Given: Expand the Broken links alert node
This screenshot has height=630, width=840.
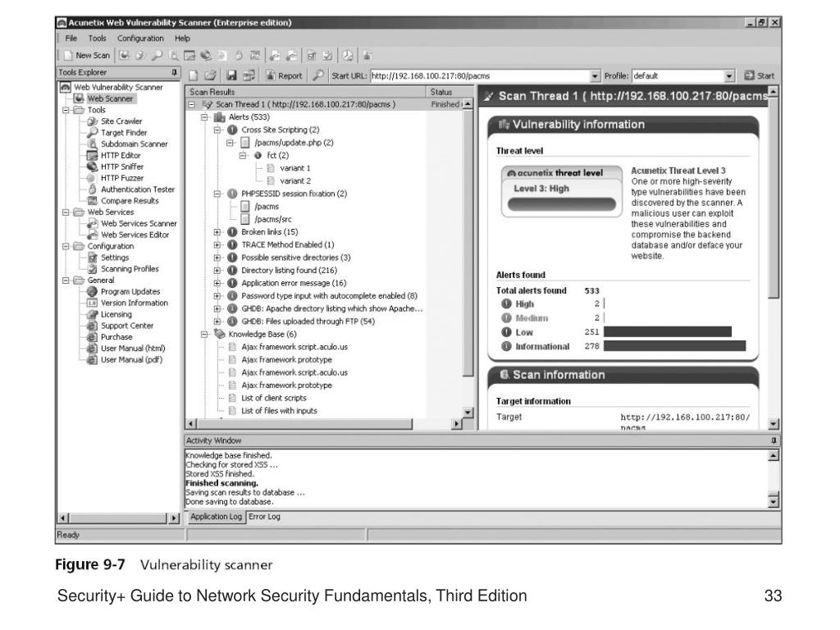Looking at the screenshot, I should pyautogui.click(x=217, y=232).
